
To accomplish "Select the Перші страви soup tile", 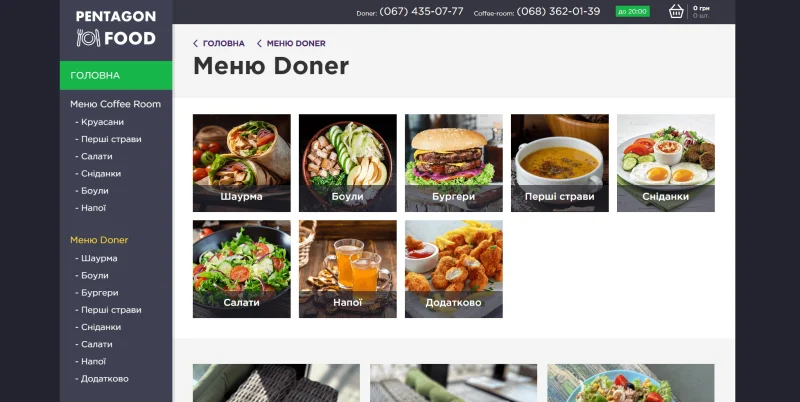I will click(560, 163).
